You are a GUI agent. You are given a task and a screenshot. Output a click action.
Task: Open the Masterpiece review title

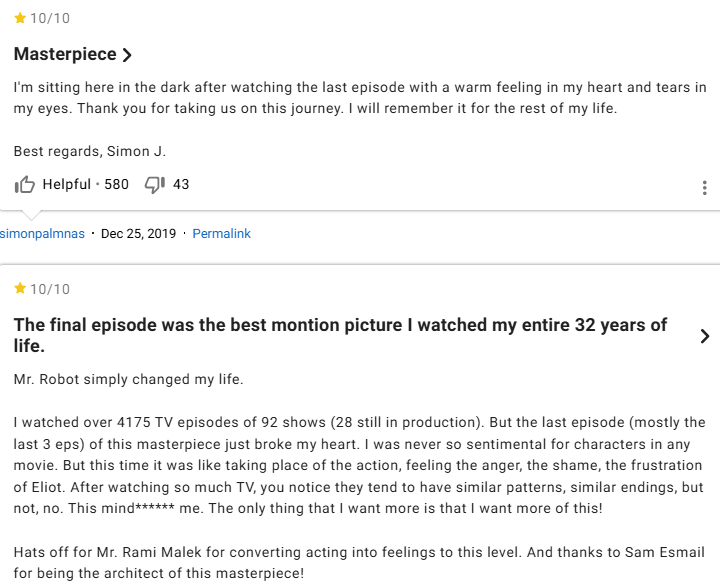point(66,54)
